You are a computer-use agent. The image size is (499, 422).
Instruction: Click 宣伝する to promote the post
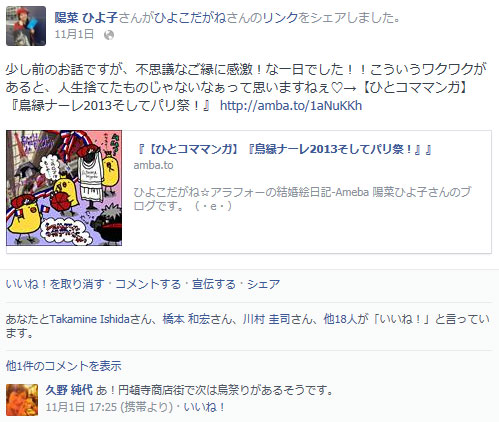tap(214, 284)
